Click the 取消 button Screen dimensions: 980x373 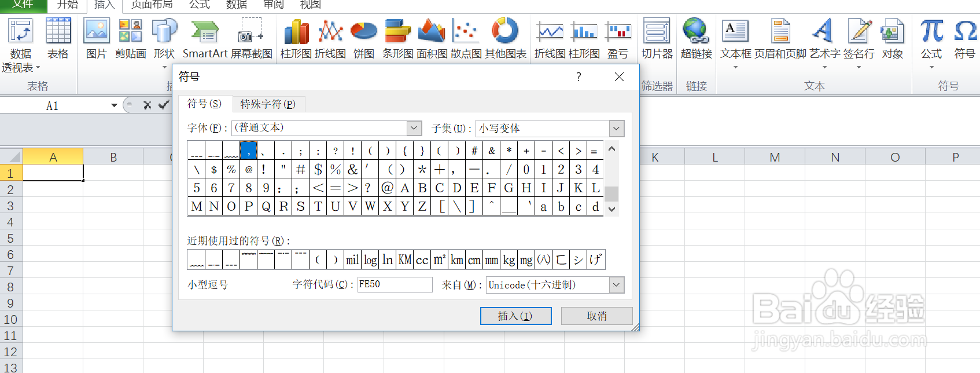(596, 316)
